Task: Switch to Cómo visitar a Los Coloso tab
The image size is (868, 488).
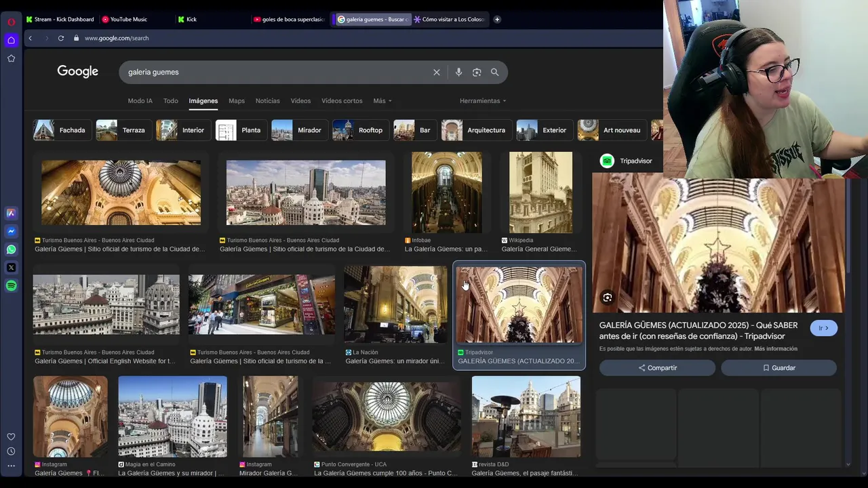Action: pos(450,20)
